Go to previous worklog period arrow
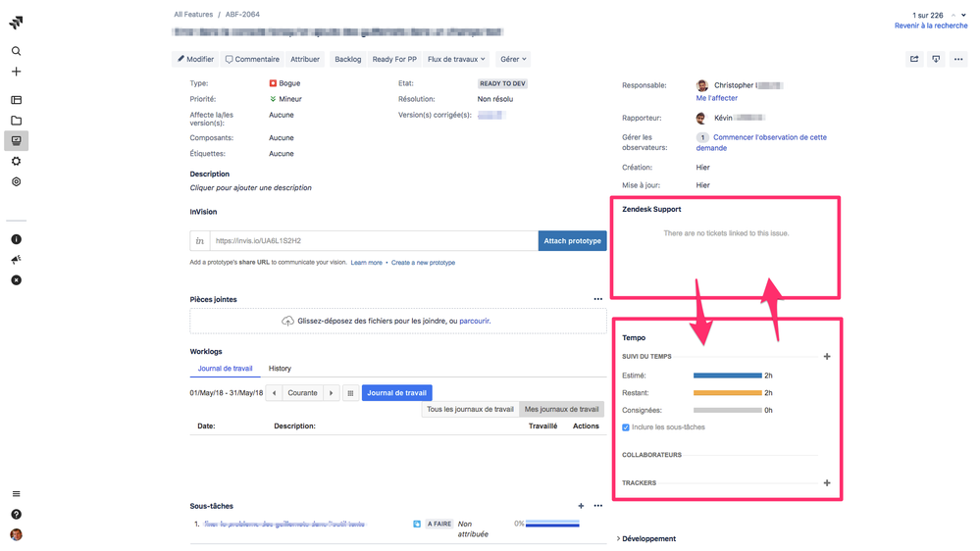 (x=274, y=393)
